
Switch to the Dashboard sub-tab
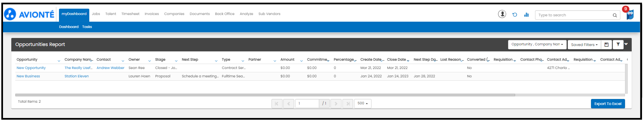tap(69, 27)
